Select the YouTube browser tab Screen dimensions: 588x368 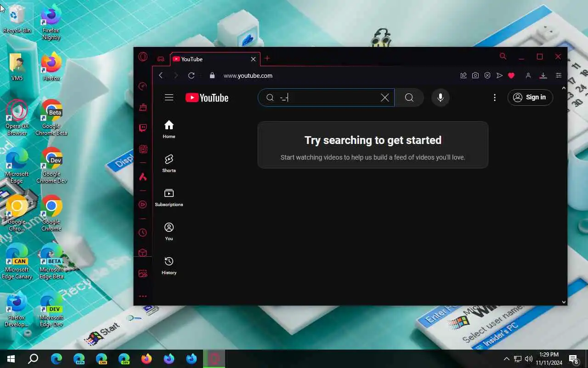[x=215, y=59]
